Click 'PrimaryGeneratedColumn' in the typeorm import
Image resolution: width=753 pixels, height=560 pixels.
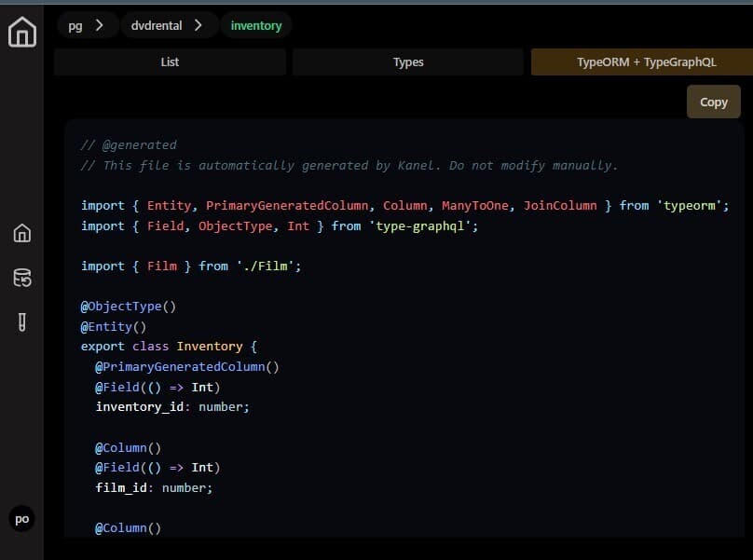point(287,206)
